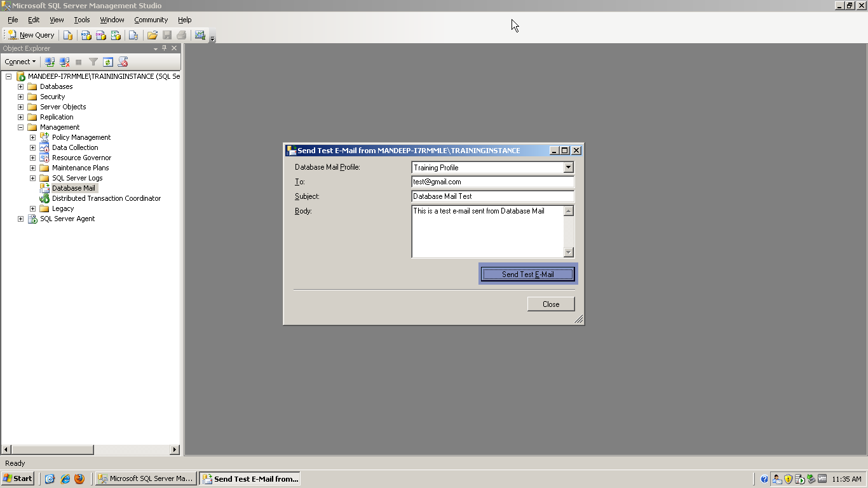868x488 pixels.
Task: Click the script error icon in Object Explorer toolbar
Action: coord(123,62)
